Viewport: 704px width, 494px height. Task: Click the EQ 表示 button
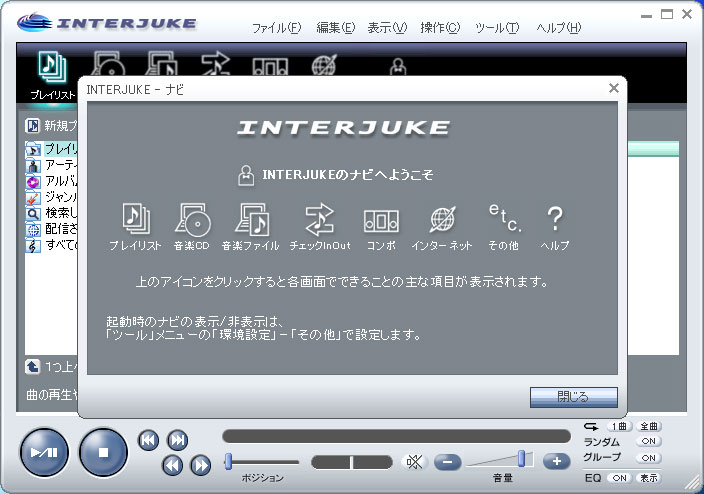pos(649,478)
